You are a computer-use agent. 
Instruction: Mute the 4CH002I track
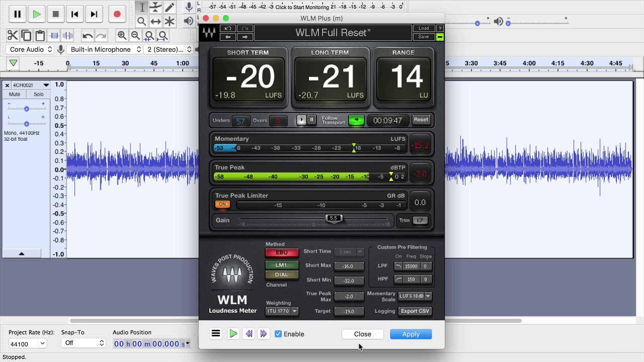pyautogui.click(x=15, y=95)
